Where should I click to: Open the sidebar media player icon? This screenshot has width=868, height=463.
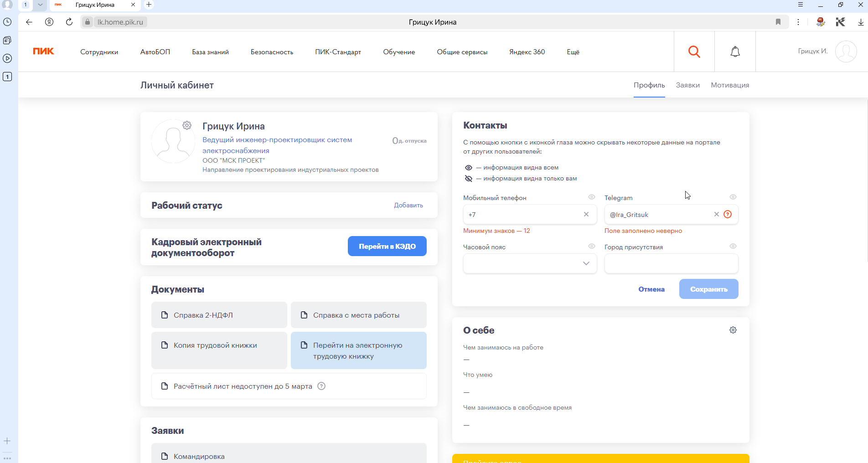[x=7, y=58]
